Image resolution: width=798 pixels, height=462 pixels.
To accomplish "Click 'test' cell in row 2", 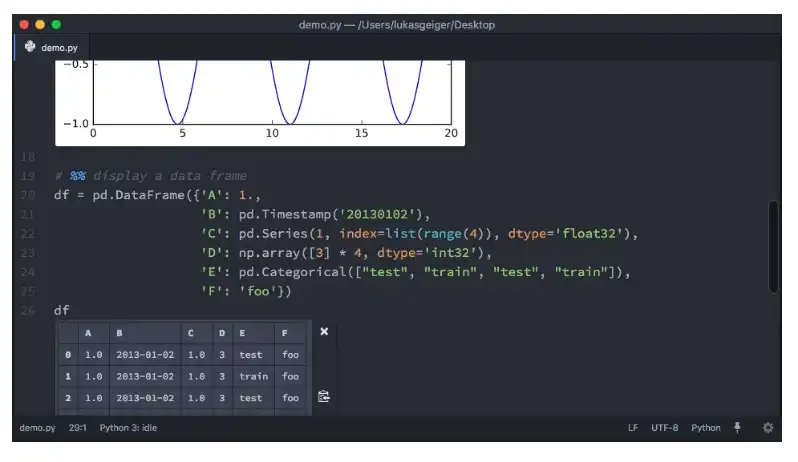I will (x=251, y=398).
